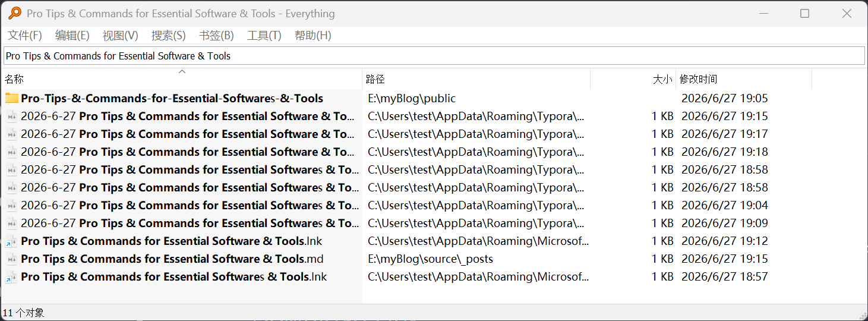This screenshot has height=321, width=868.
Task: Open the 搜索(S) menu
Action: click(x=169, y=36)
